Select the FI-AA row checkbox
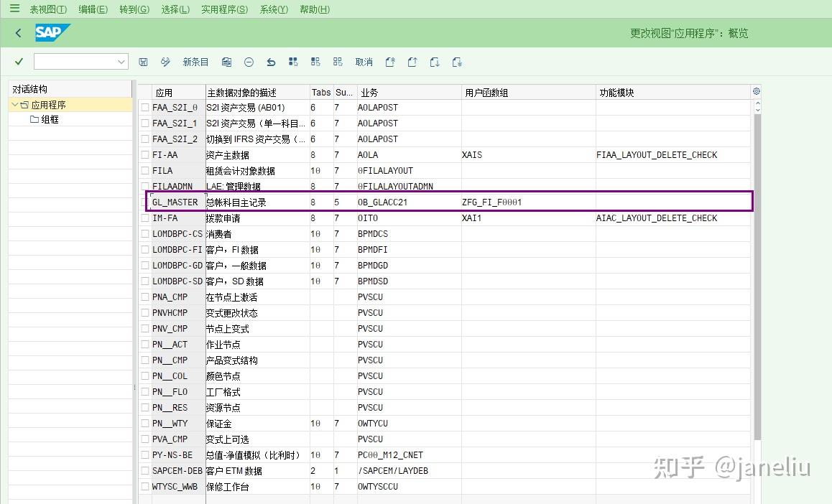Image resolution: width=832 pixels, height=504 pixels. 144,154
